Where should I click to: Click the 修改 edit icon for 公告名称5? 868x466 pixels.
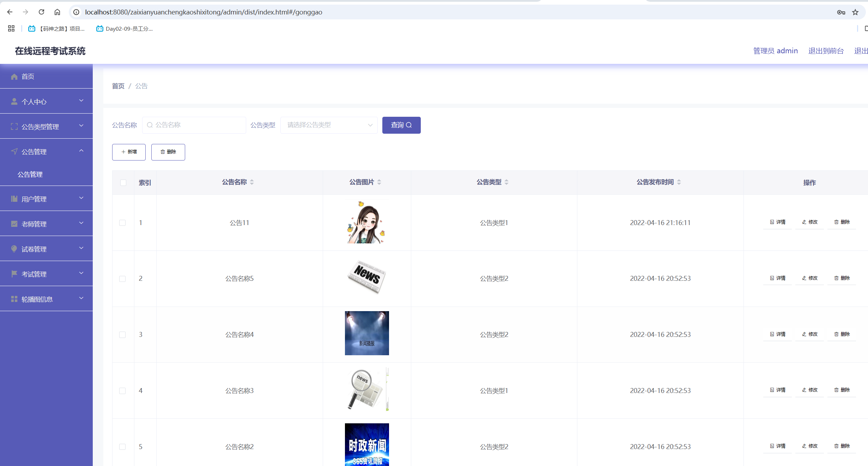(804, 278)
